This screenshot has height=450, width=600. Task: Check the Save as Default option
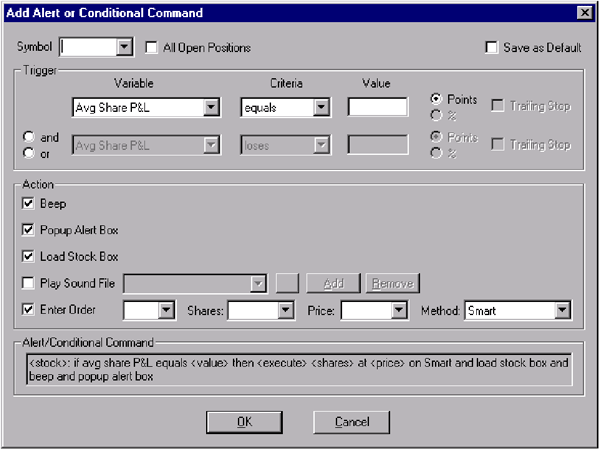(x=491, y=47)
